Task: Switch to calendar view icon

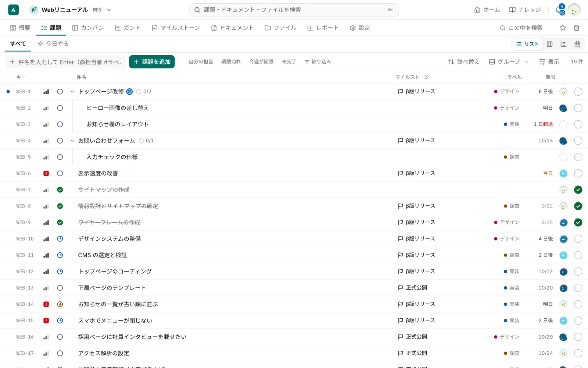Action: pos(577,44)
